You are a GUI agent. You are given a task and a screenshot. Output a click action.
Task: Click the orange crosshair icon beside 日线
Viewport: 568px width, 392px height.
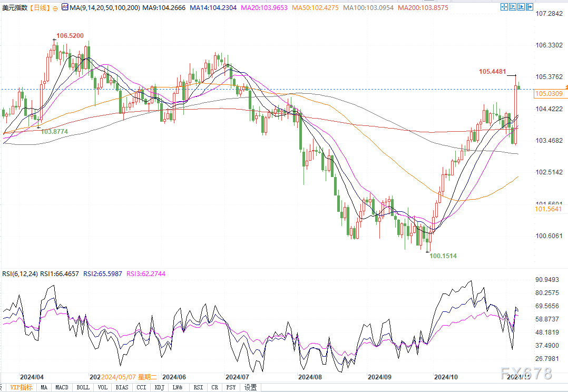pos(55,8)
